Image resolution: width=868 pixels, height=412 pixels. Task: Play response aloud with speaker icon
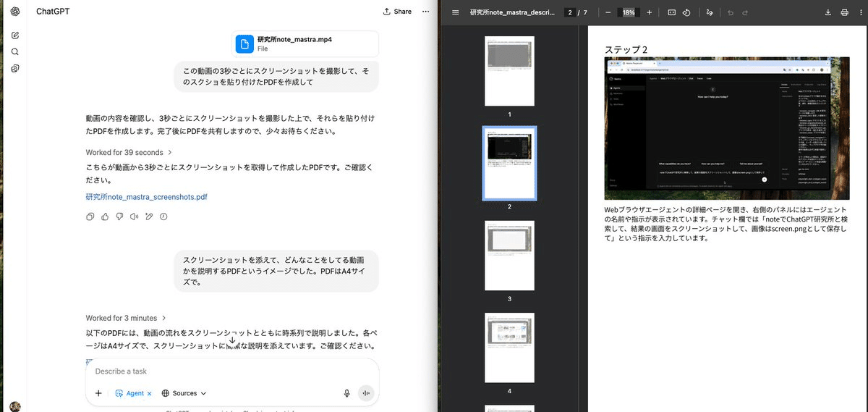[x=134, y=216]
